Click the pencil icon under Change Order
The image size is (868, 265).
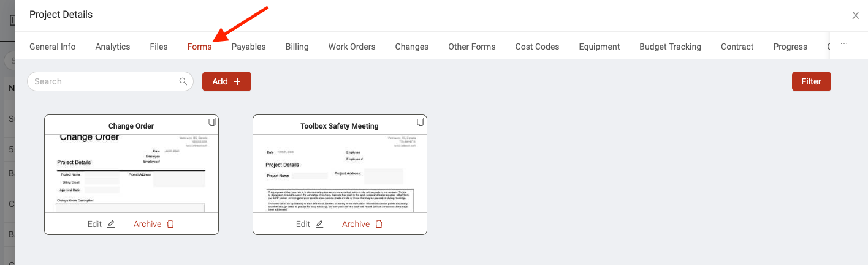pos(111,224)
